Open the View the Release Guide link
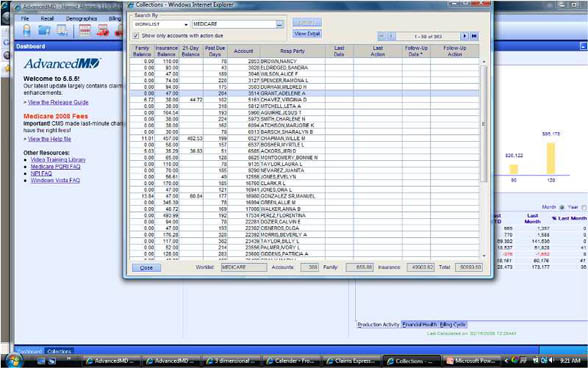588x368 pixels. 58,102
